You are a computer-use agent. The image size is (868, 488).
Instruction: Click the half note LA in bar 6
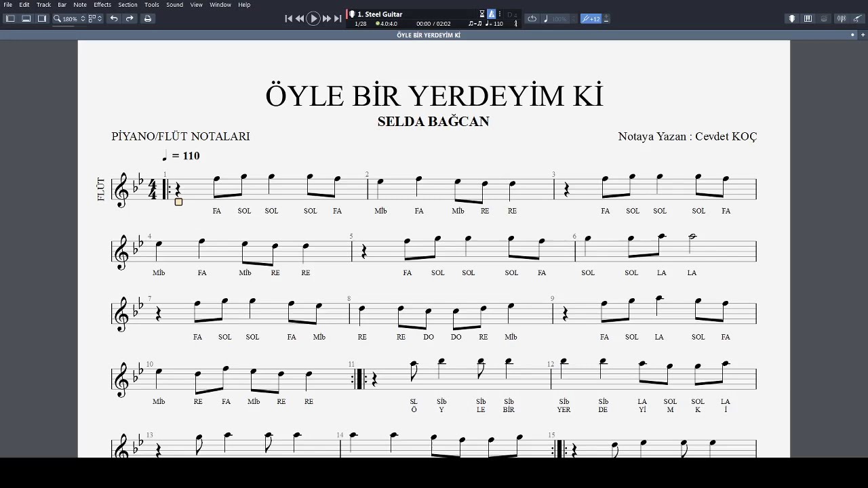pyautogui.click(x=692, y=243)
